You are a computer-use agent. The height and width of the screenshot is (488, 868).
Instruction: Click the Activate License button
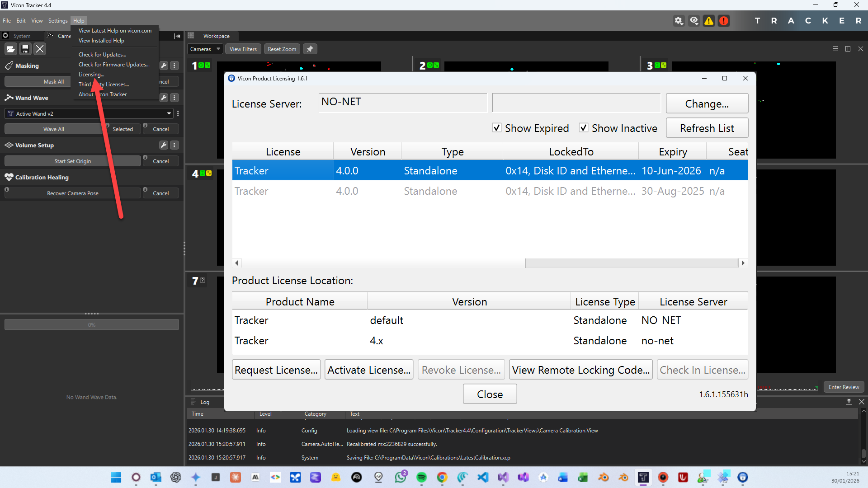369,370
